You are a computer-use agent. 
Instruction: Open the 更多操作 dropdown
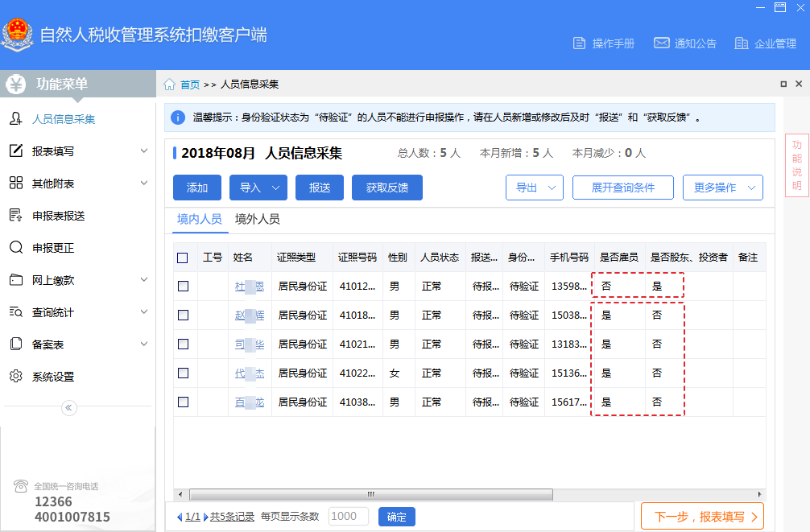point(723,188)
